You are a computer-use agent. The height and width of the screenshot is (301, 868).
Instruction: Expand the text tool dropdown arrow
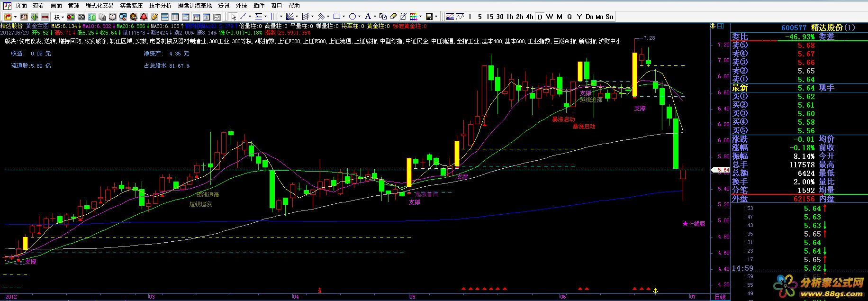pyautogui.click(x=375, y=17)
